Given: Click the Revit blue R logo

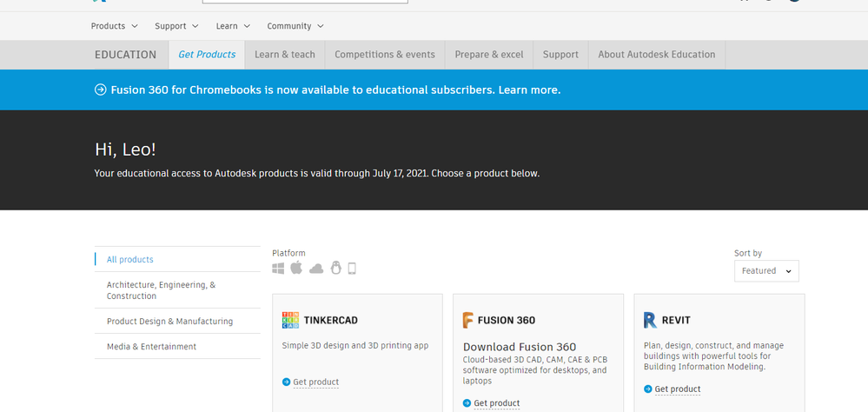Looking at the screenshot, I should tap(650, 320).
